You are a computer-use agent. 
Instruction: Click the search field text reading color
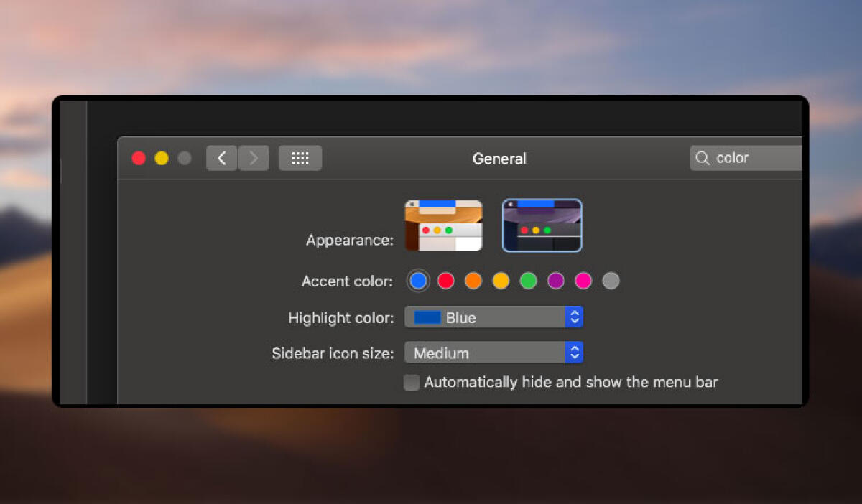tap(731, 158)
